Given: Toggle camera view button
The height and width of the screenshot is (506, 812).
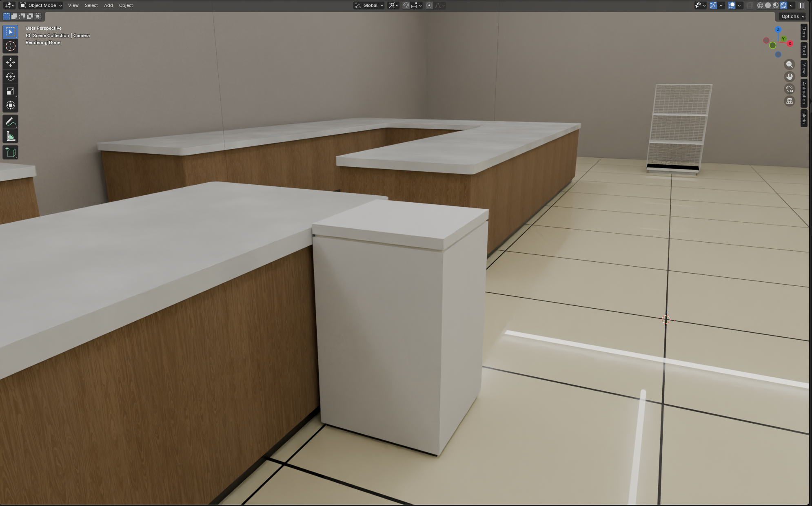Looking at the screenshot, I should coord(790,89).
